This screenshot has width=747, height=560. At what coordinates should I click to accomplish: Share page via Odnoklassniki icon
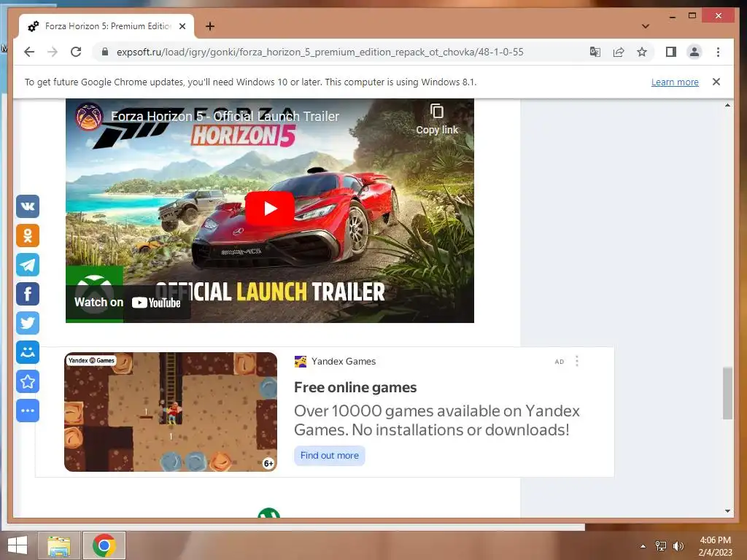(28, 236)
